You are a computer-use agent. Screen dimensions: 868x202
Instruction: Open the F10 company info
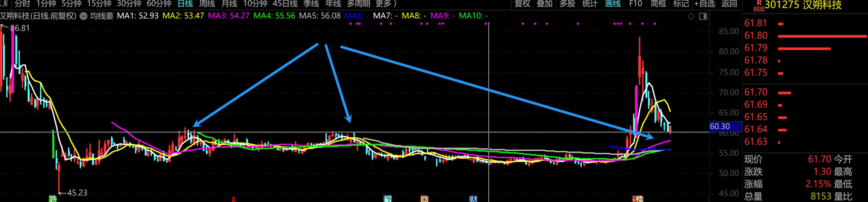click(x=635, y=4)
